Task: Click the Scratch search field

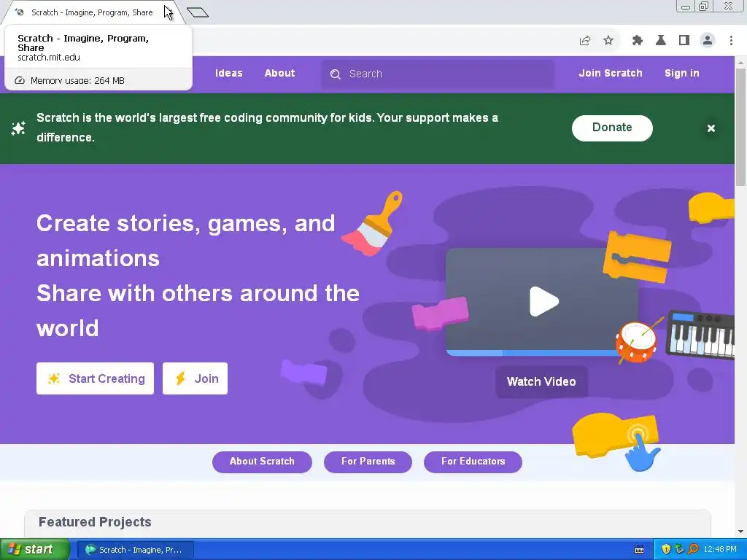Action: (438, 74)
